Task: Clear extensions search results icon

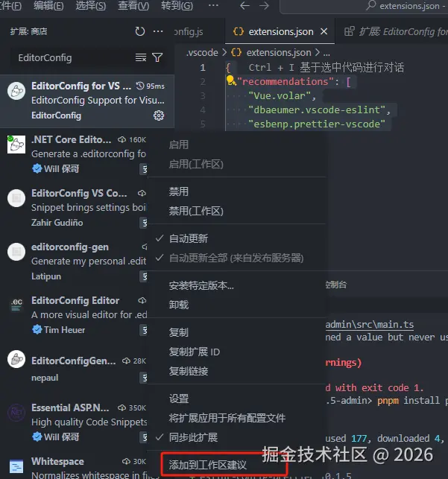Action: coord(141,57)
